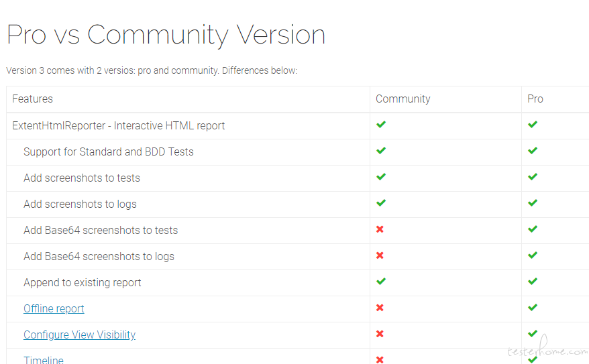Click the Features column header

click(x=32, y=99)
